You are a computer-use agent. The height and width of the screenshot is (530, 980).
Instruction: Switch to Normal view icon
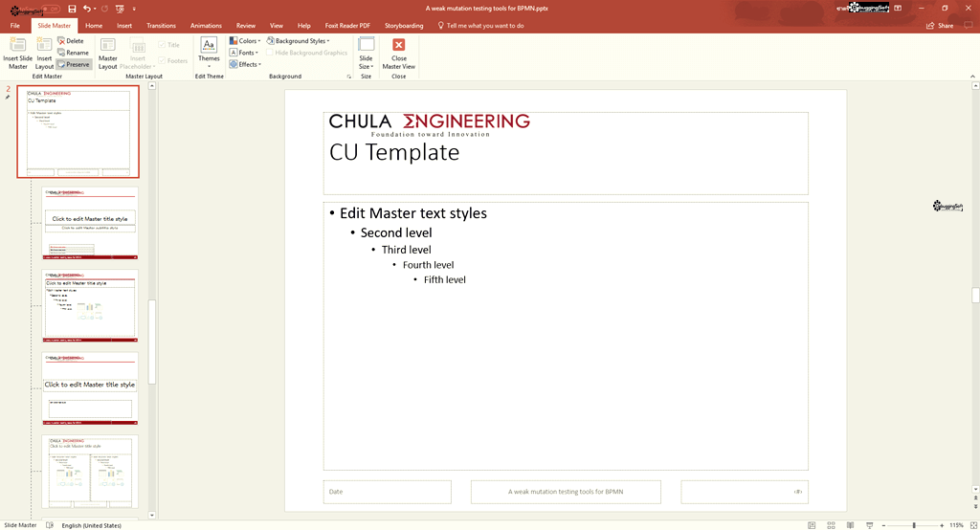click(812, 525)
